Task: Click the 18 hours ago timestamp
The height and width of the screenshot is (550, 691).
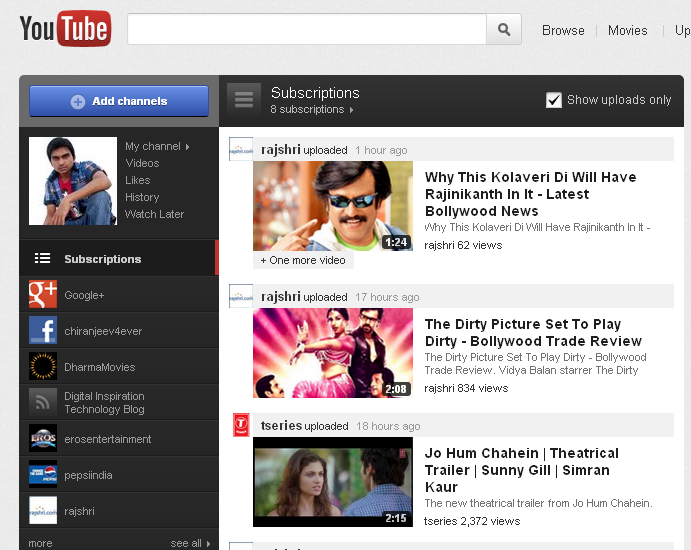Action: pyautogui.click(x=388, y=426)
